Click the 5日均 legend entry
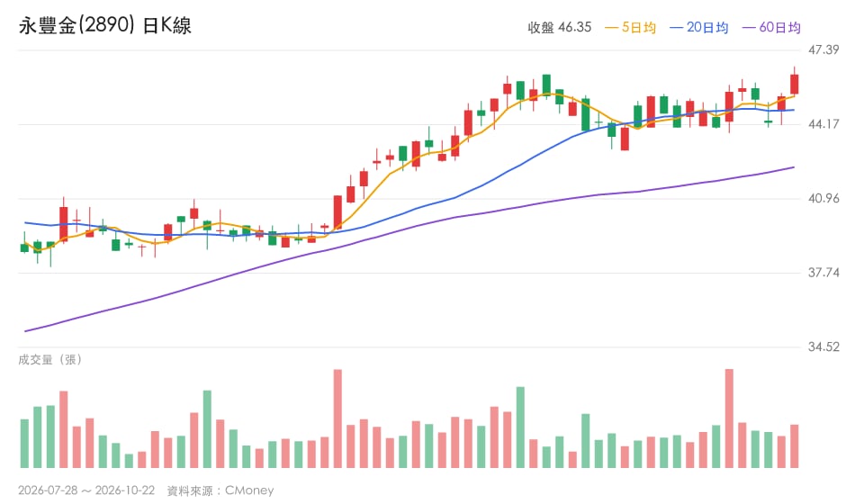The width and height of the screenshot is (864, 504). coord(630,28)
